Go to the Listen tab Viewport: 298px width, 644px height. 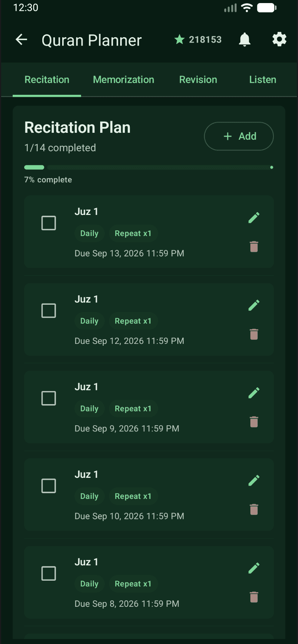tap(263, 79)
